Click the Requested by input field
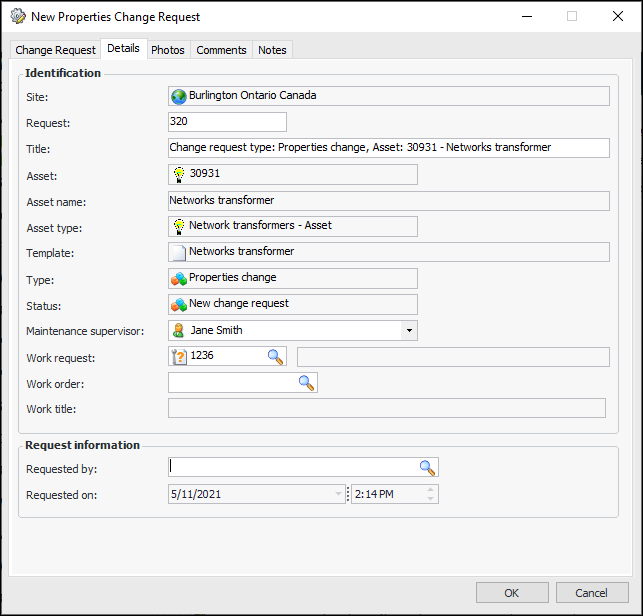The height and width of the screenshot is (616, 643). [294, 467]
